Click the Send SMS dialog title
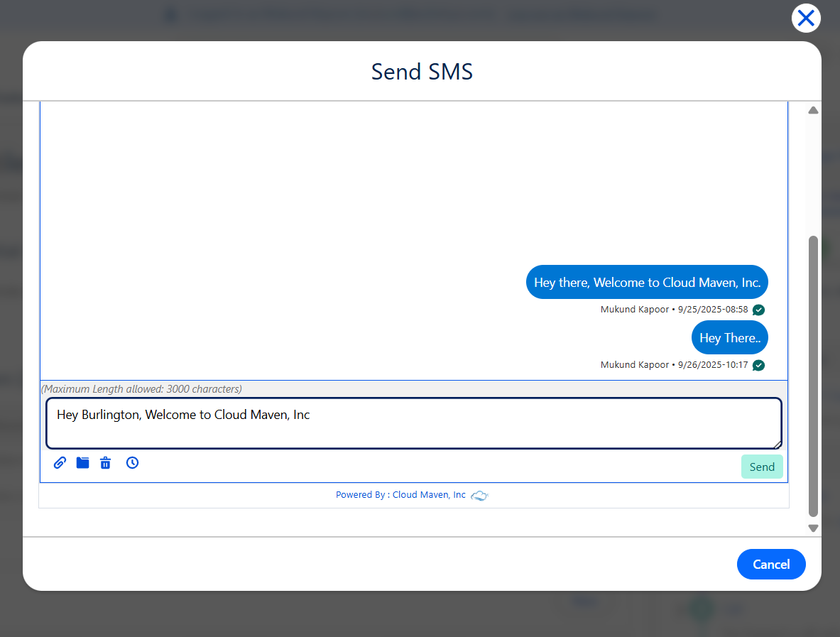Screen dimensions: 840x637 pyautogui.click(x=422, y=72)
